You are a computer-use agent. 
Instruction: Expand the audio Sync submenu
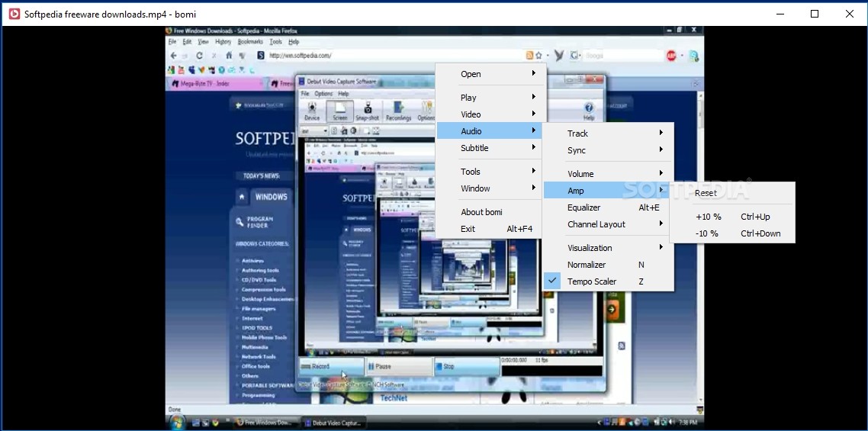point(609,150)
